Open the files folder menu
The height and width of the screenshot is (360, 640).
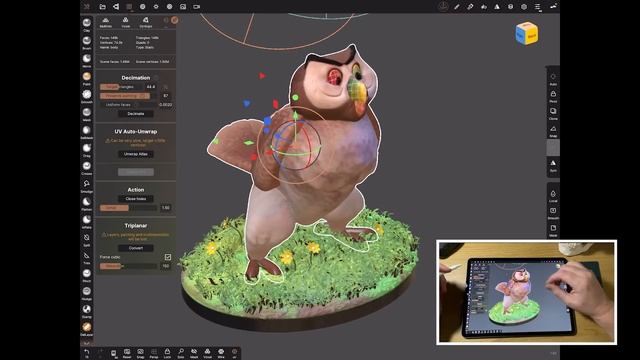(102, 7)
